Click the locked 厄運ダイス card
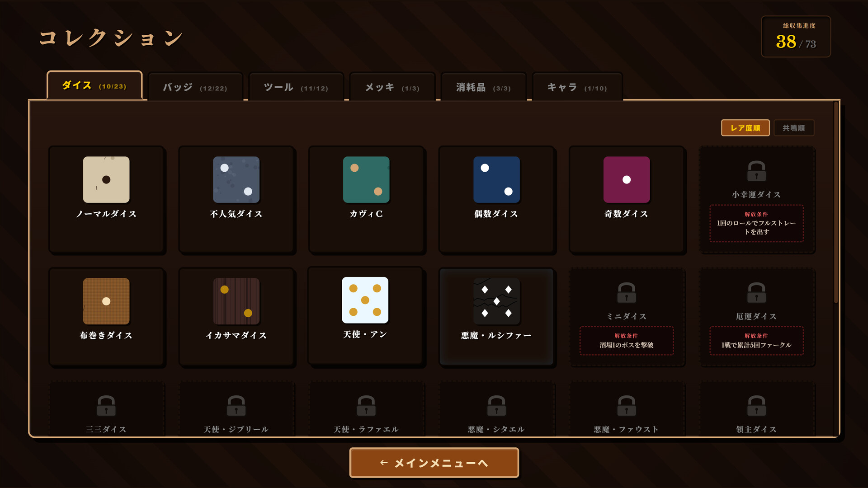The image size is (868, 488). tap(757, 317)
